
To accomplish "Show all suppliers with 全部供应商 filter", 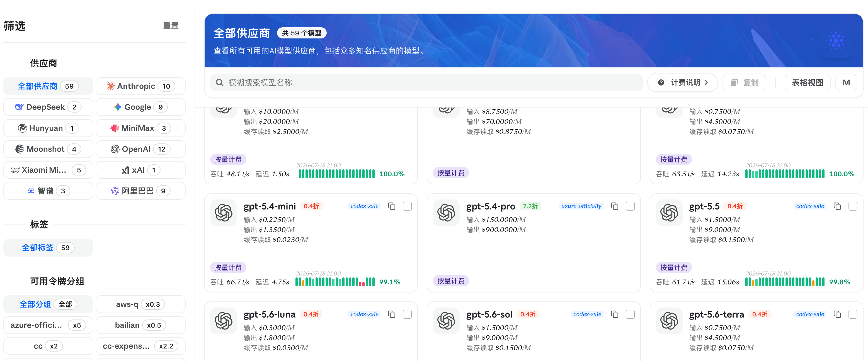I will point(48,86).
